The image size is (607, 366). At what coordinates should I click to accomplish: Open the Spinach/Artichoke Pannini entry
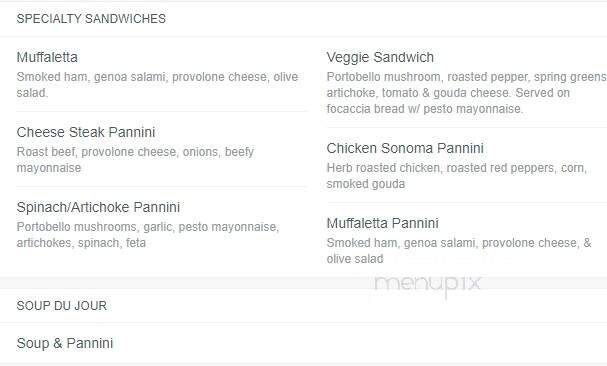[98, 207]
